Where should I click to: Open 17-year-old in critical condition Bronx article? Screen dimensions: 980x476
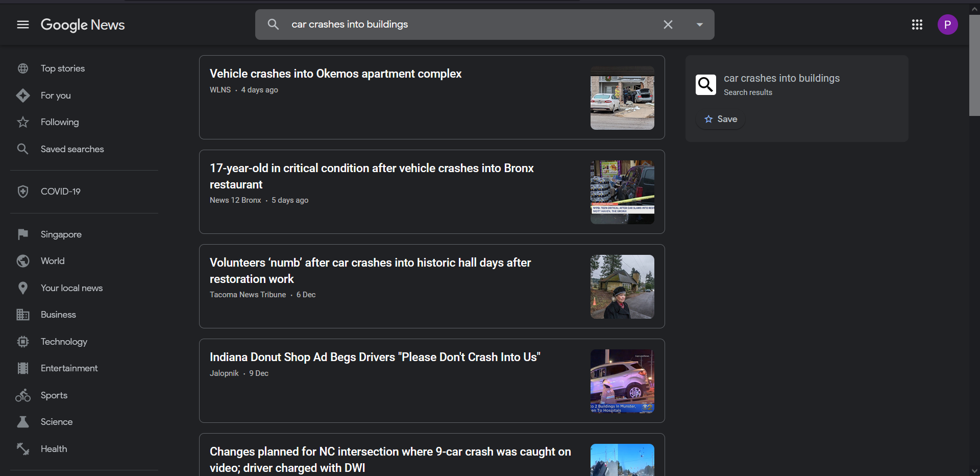(372, 176)
